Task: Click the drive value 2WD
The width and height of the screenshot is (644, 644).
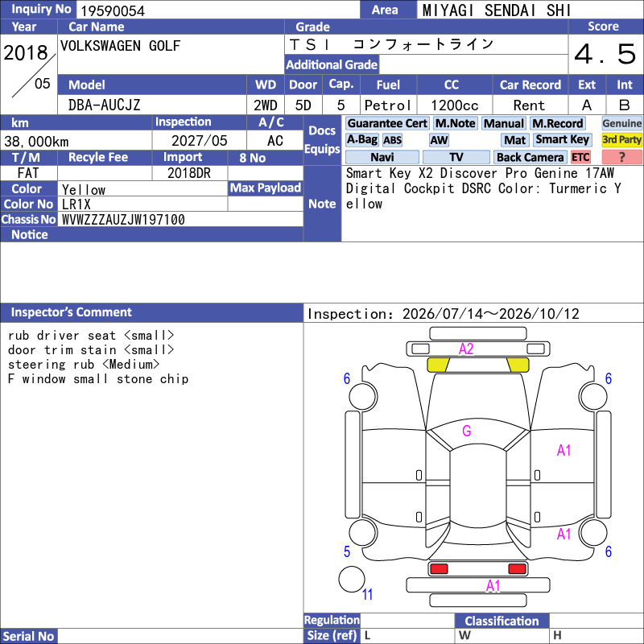Action: click(266, 105)
